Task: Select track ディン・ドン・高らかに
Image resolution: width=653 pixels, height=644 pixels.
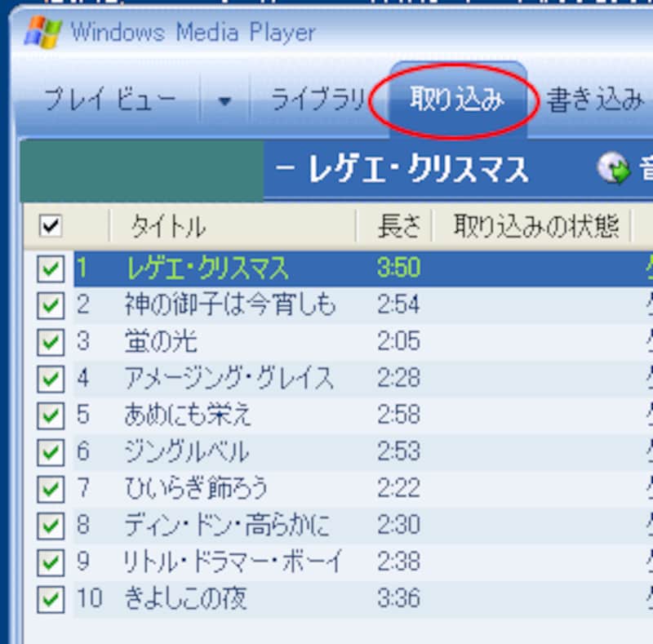Action: point(227,525)
